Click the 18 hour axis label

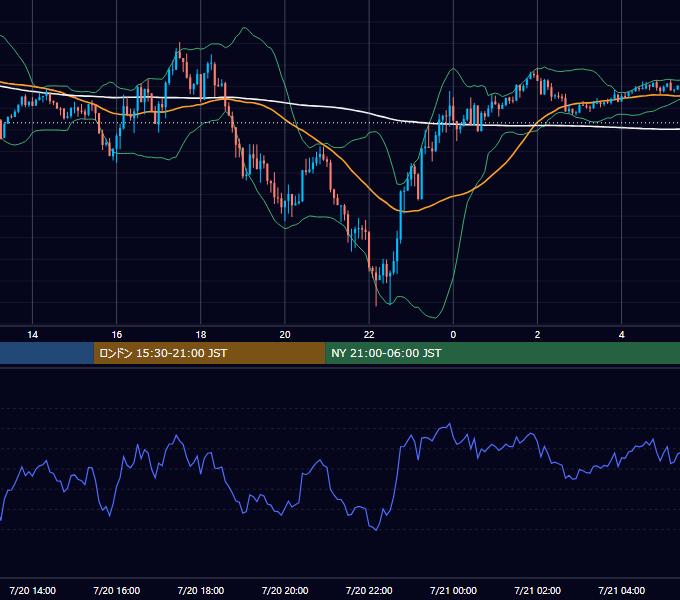tap(201, 335)
